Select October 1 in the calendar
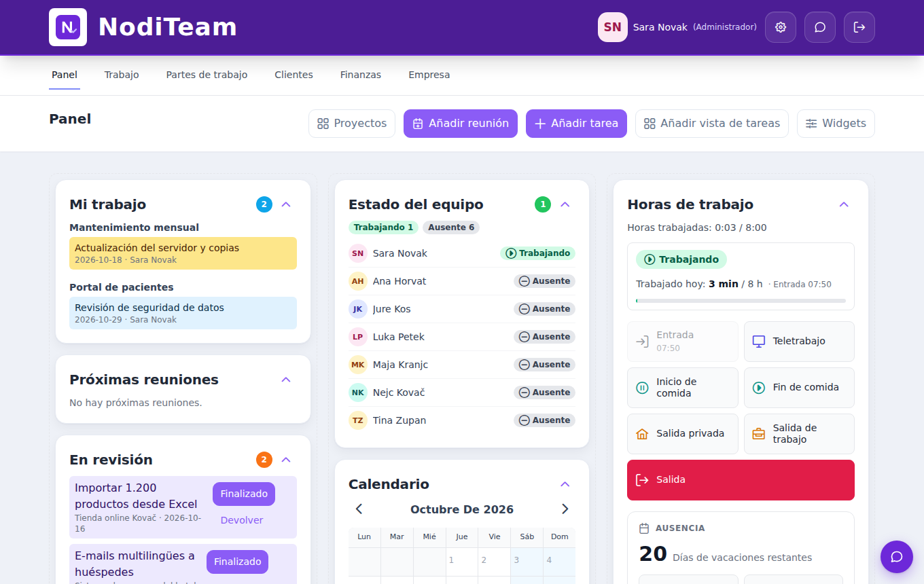 coord(462,562)
